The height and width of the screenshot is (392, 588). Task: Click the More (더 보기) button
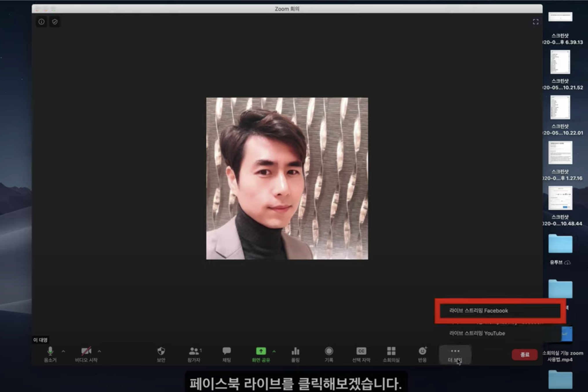tap(455, 355)
